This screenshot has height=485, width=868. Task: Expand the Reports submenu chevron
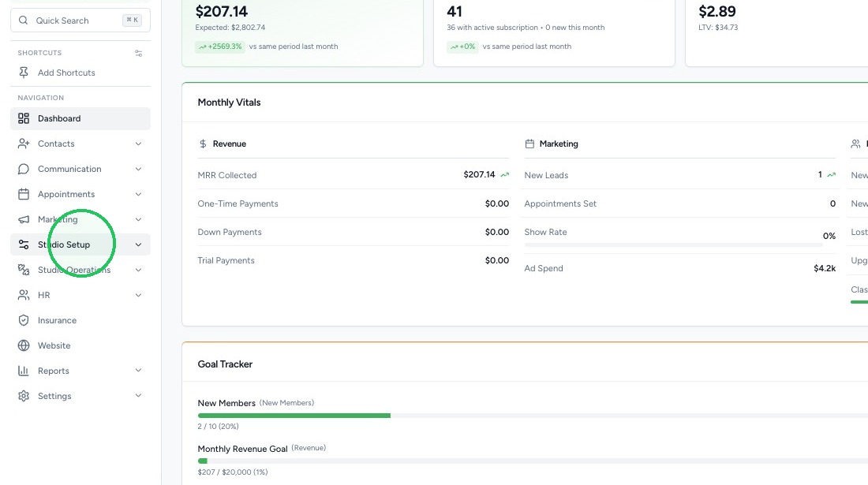tap(138, 371)
